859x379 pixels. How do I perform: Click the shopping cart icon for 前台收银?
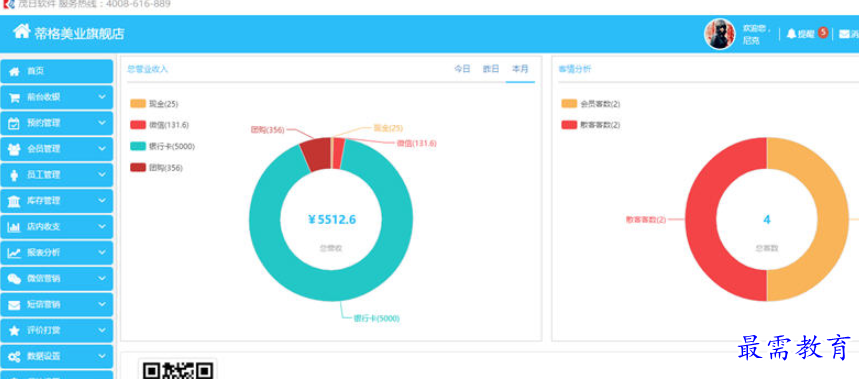point(14,97)
